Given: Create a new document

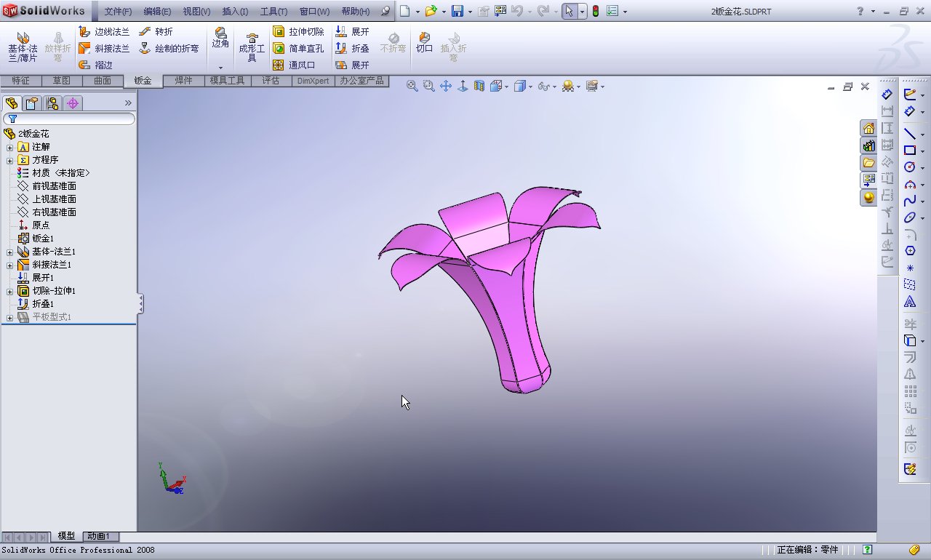Looking at the screenshot, I should tap(404, 11).
